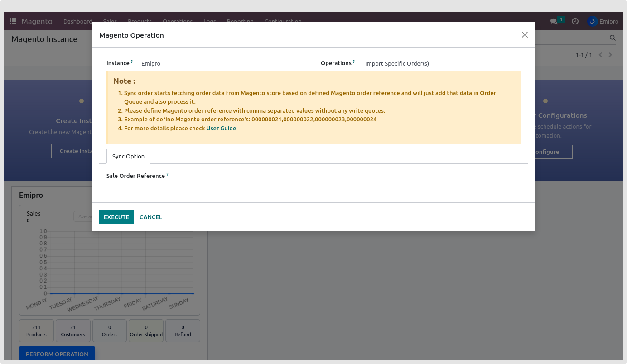Click Cancel in the dialog
Viewport: 627px width, 364px height.
pos(151,217)
